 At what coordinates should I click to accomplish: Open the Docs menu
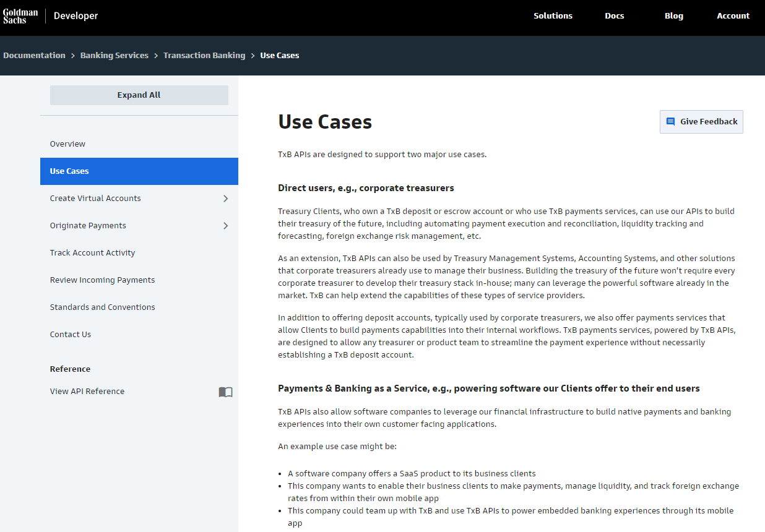615,16
